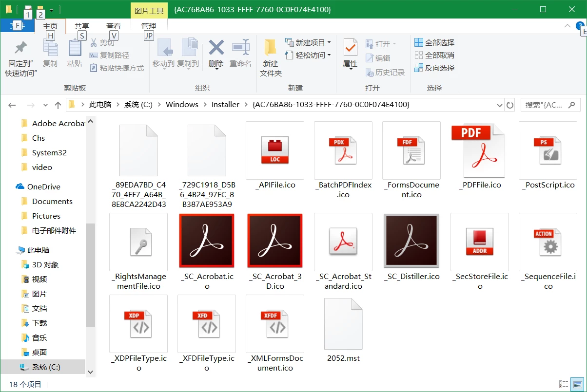Viewport: 587px width, 392px height.
Task: Select the _SequenceFile.ico ACTION icon
Action: 548,242
